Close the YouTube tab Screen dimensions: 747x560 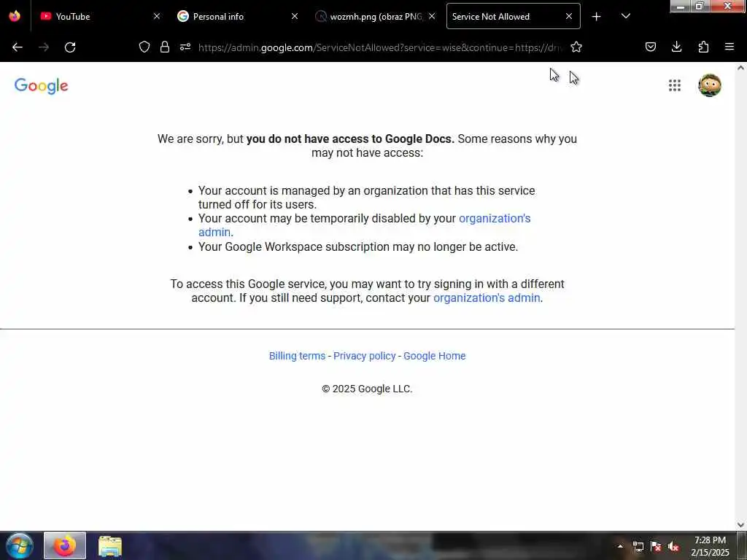(x=157, y=16)
